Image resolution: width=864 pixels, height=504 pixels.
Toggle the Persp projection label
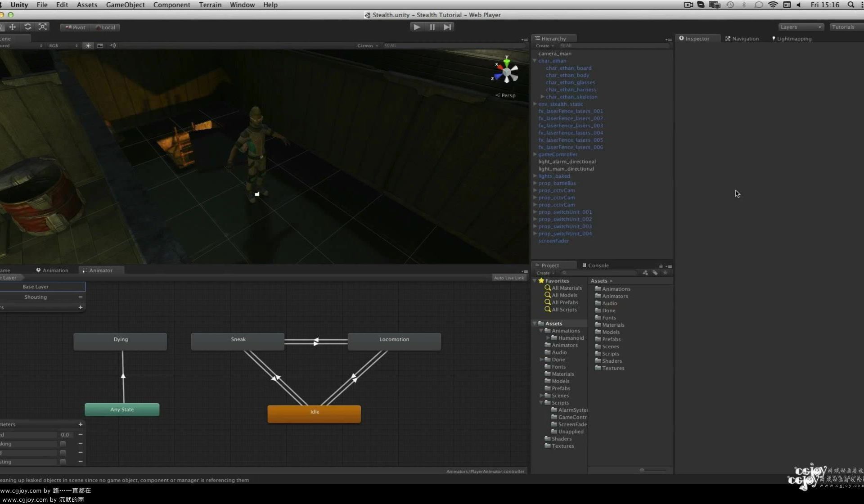pos(506,95)
